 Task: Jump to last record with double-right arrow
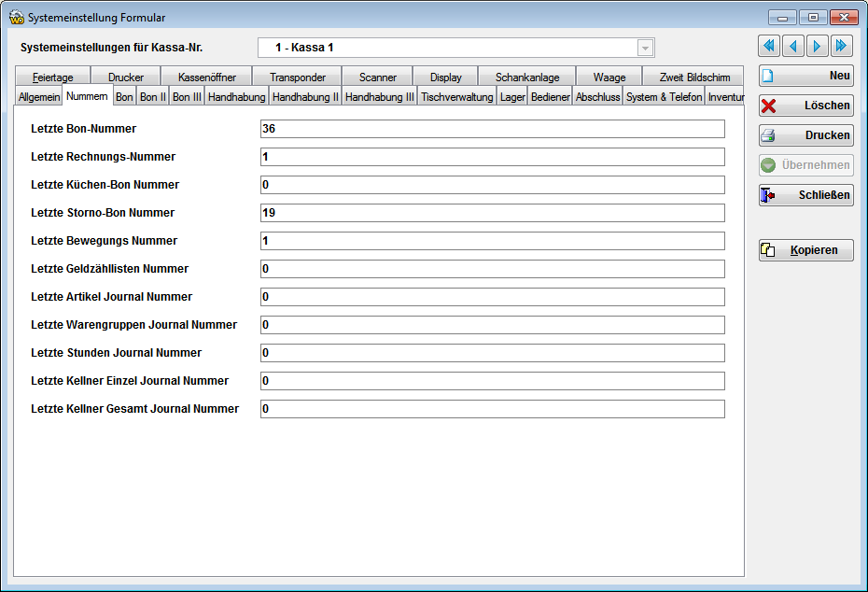(x=842, y=46)
